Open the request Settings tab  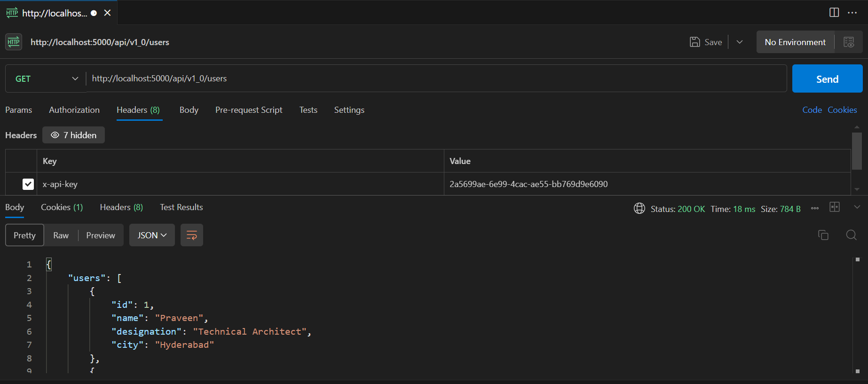(x=349, y=110)
